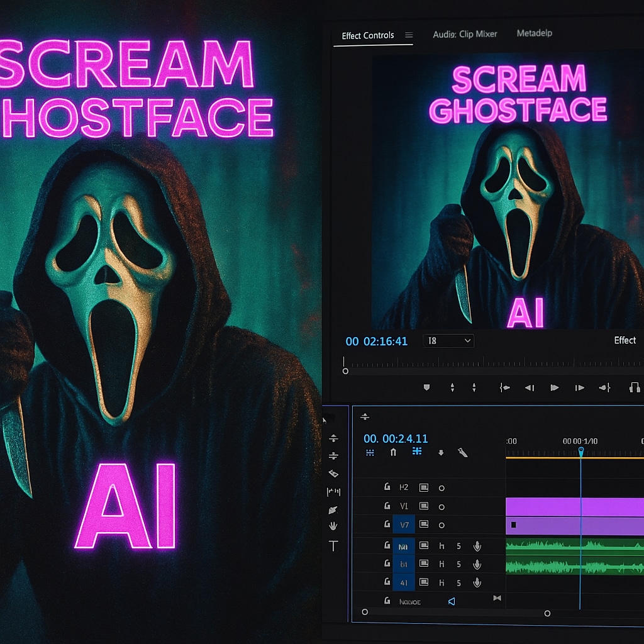Image resolution: width=644 pixels, height=644 pixels.
Task: Click the headphones icon beside the transport controls
Action: [x=635, y=387]
